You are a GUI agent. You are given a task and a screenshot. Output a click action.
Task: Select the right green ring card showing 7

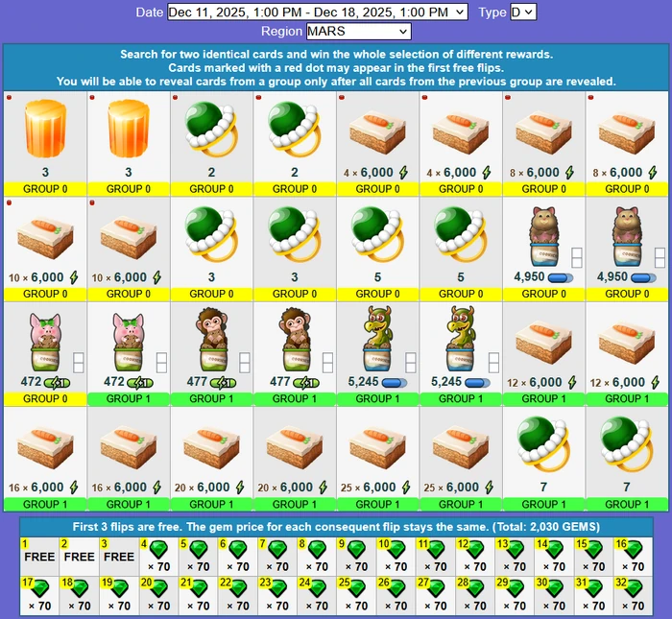coord(627,460)
